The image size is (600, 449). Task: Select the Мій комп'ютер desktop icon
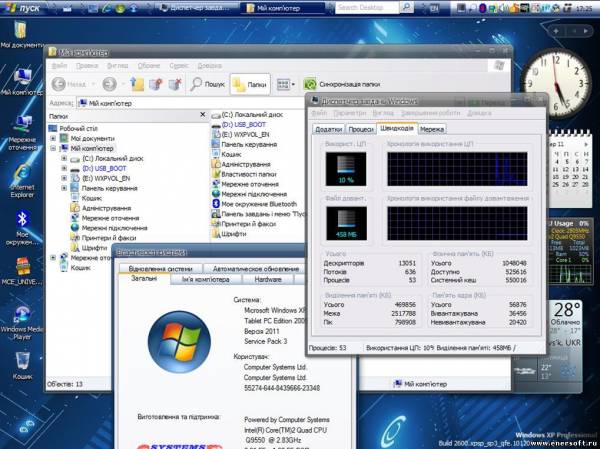point(21,82)
